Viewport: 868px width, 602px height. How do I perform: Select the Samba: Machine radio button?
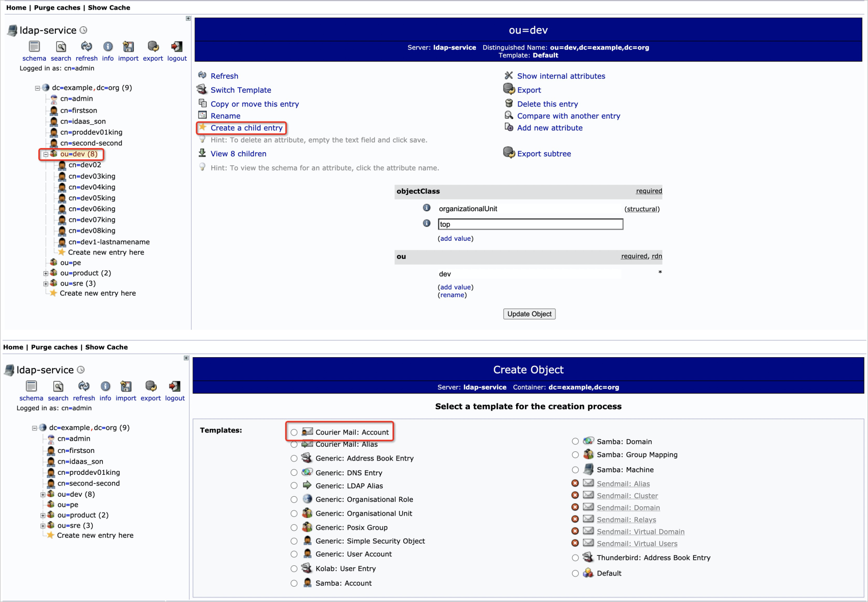click(575, 470)
